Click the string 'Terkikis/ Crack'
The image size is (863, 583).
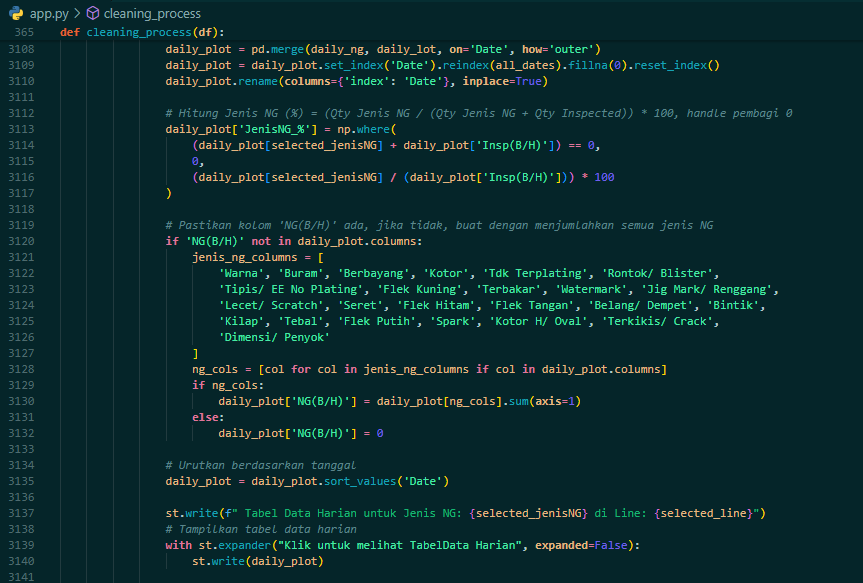click(x=657, y=321)
